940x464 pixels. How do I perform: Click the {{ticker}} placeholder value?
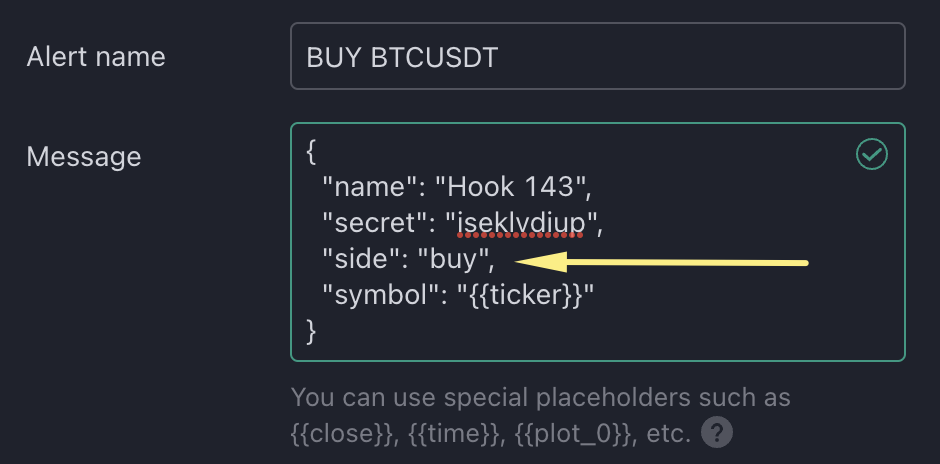point(533,296)
